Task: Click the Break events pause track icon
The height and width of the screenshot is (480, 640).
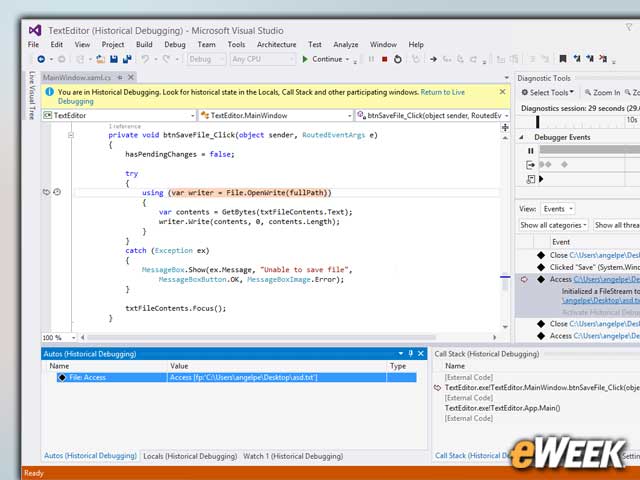Action: click(x=531, y=151)
